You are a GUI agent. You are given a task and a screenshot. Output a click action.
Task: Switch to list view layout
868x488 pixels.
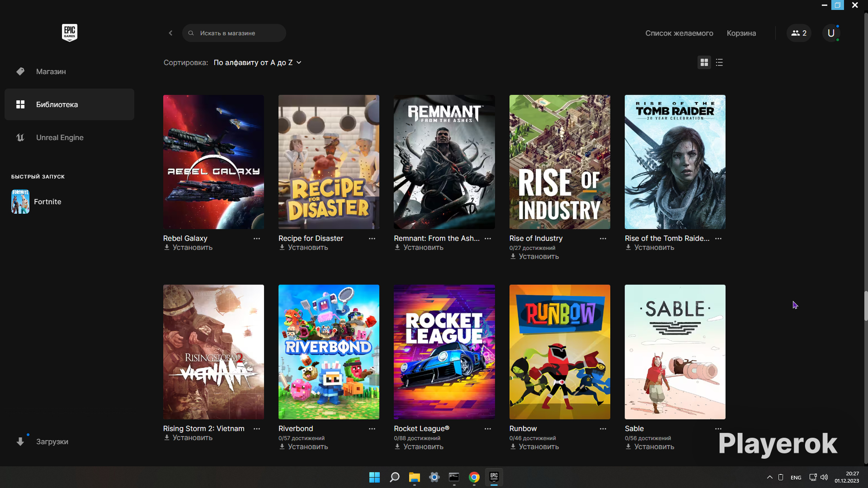719,62
